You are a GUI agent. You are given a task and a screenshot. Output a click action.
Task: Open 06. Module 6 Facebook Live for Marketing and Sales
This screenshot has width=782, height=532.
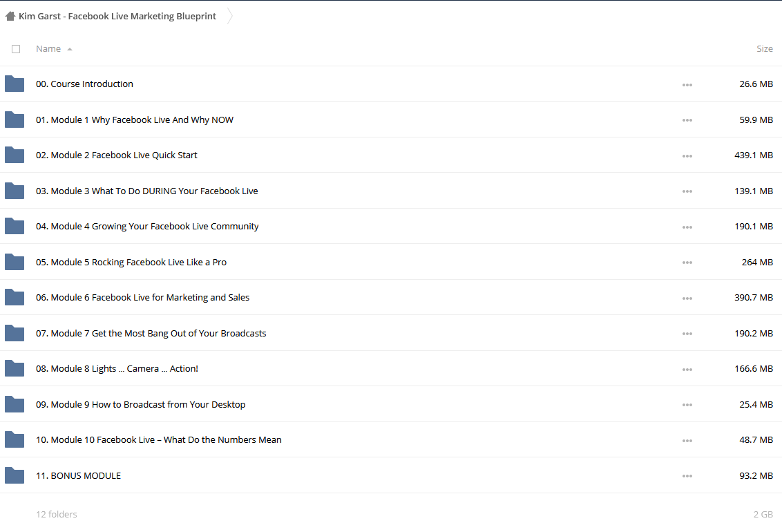pyautogui.click(x=142, y=297)
